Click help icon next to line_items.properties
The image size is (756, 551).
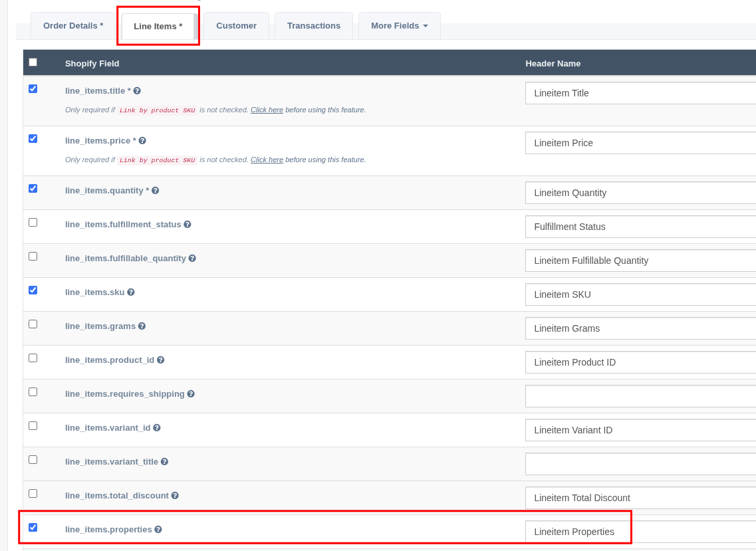click(x=158, y=530)
